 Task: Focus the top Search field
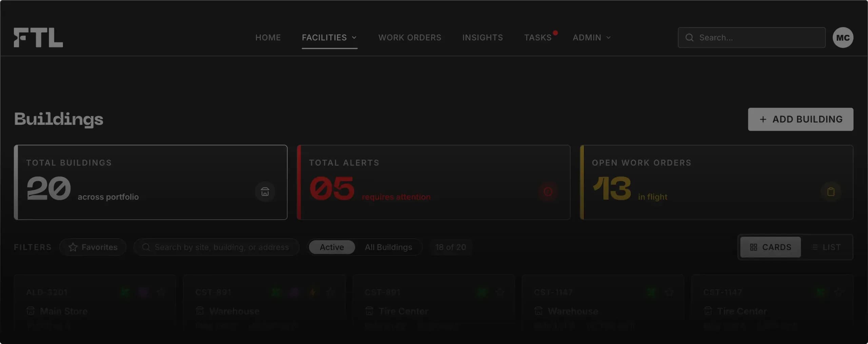[x=752, y=38]
